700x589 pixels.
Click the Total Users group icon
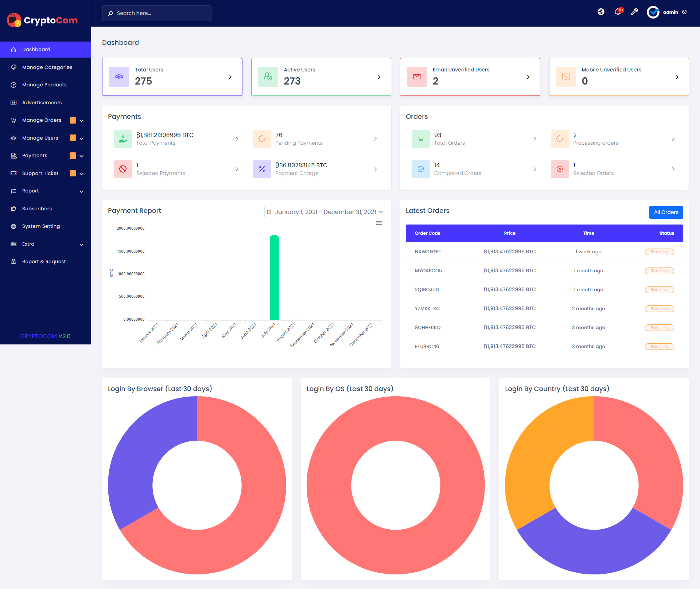(x=119, y=77)
